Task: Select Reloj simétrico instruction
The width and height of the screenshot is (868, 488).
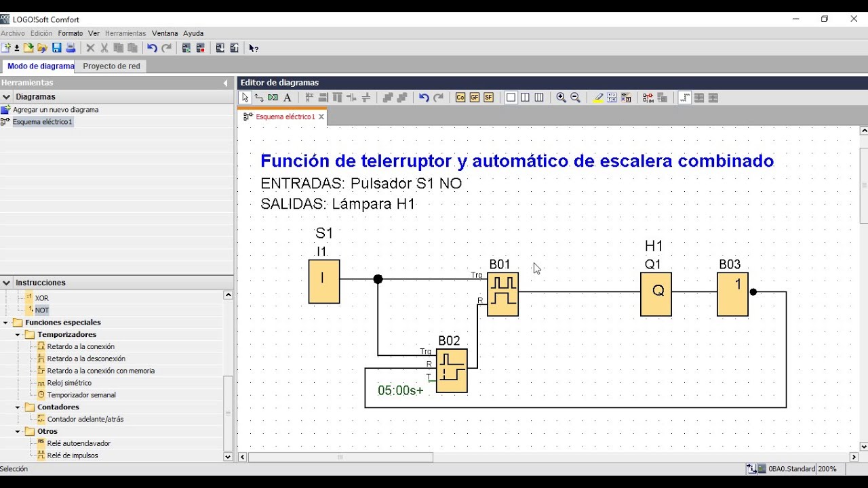Action: click(x=69, y=384)
